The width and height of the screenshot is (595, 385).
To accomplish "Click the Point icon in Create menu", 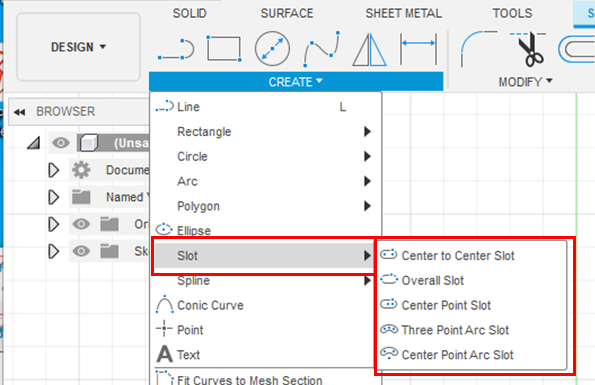I will pyautogui.click(x=164, y=328).
